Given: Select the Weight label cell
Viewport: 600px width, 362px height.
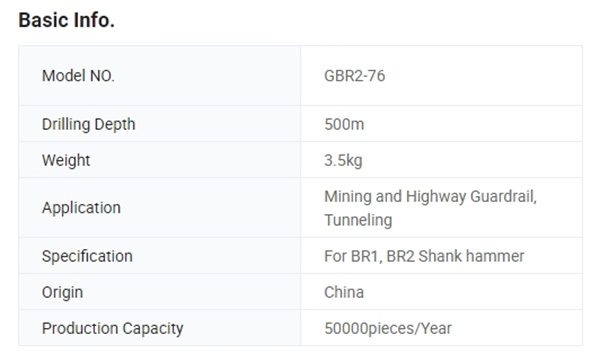Looking at the screenshot, I should coord(160,160).
